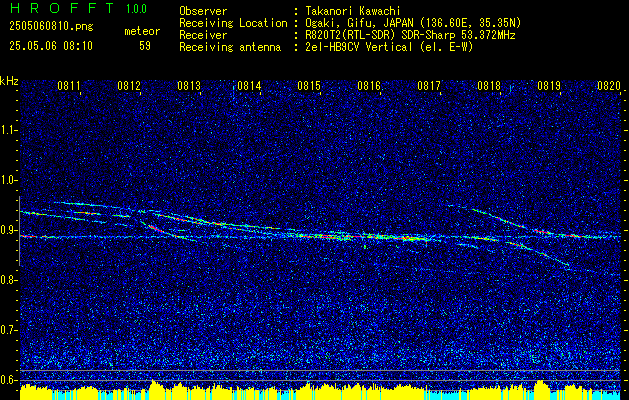The image size is (629, 400).
Task: Click the 0.7 kHz axis label
Action: coord(7,330)
